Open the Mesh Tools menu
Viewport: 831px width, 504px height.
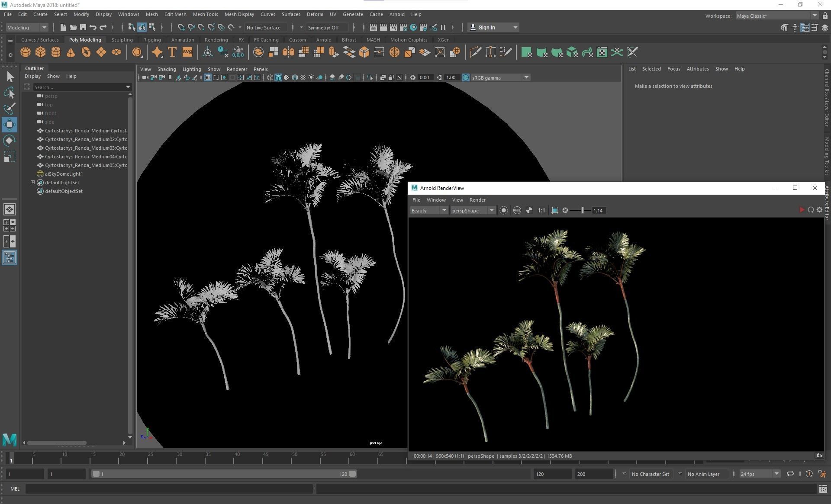pos(205,14)
